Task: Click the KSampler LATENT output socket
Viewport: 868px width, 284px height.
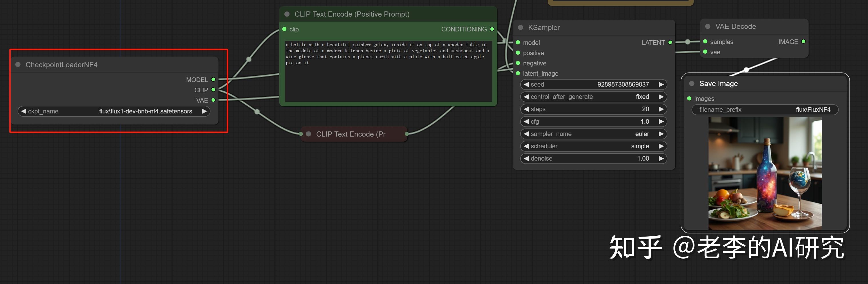Action: [x=670, y=43]
